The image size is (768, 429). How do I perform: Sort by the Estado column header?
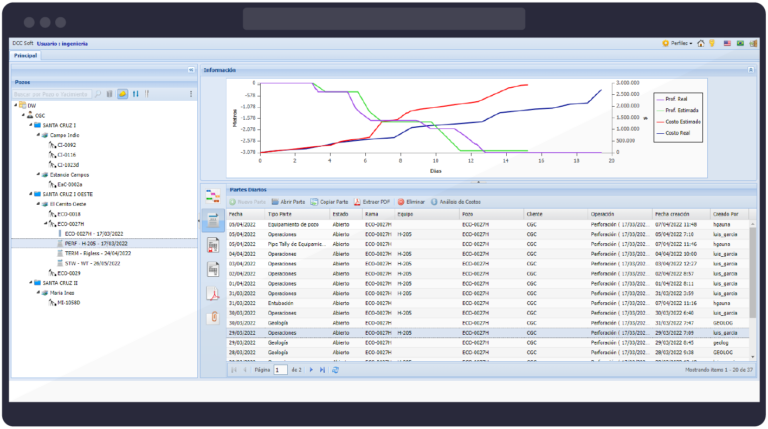coord(345,214)
